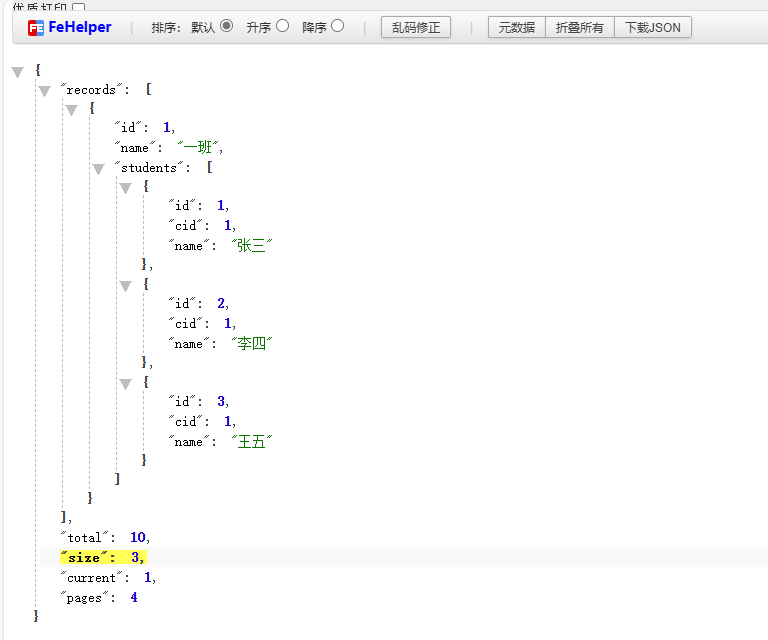Viewport: 768px width, 640px height.
Task: Collapse the "students" array triangle
Action: pos(98,169)
